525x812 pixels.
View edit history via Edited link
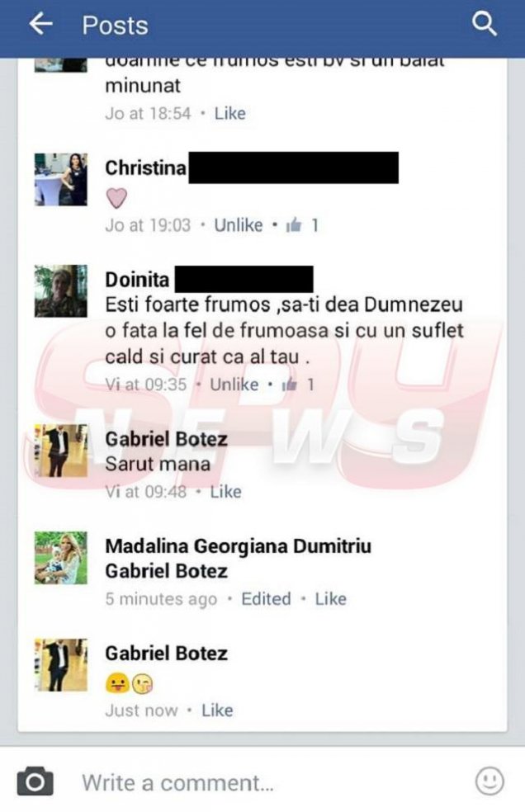[x=266, y=598]
